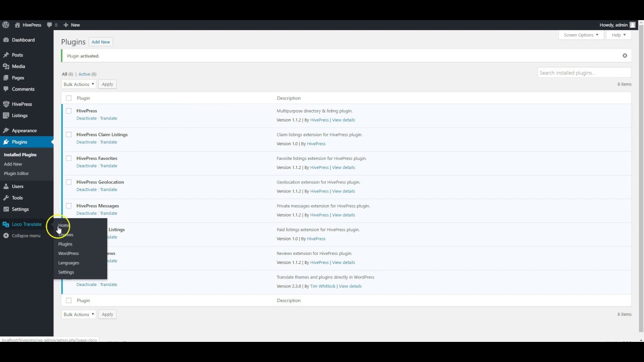The image size is (644, 362).
Task: Open View details for HivePress Favorites
Action: pos(344,167)
